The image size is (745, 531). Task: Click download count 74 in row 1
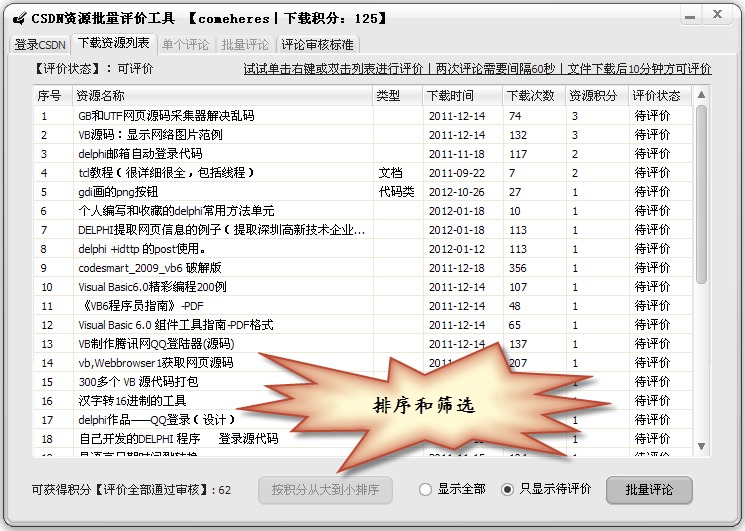click(515, 116)
